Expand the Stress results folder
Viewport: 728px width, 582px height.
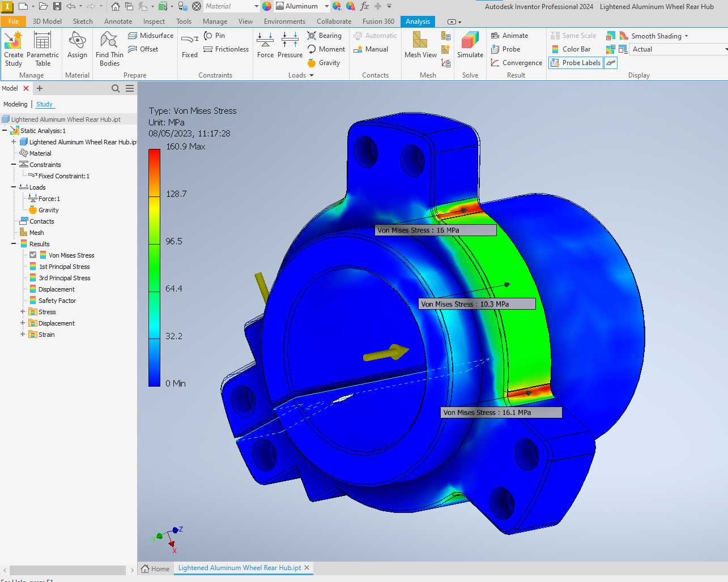(x=23, y=312)
